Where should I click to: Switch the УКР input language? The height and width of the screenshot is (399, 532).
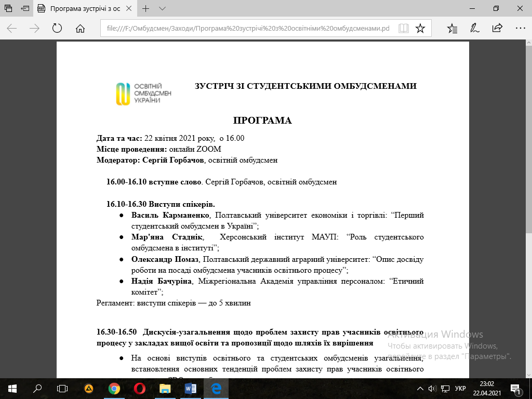tap(460, 389)
